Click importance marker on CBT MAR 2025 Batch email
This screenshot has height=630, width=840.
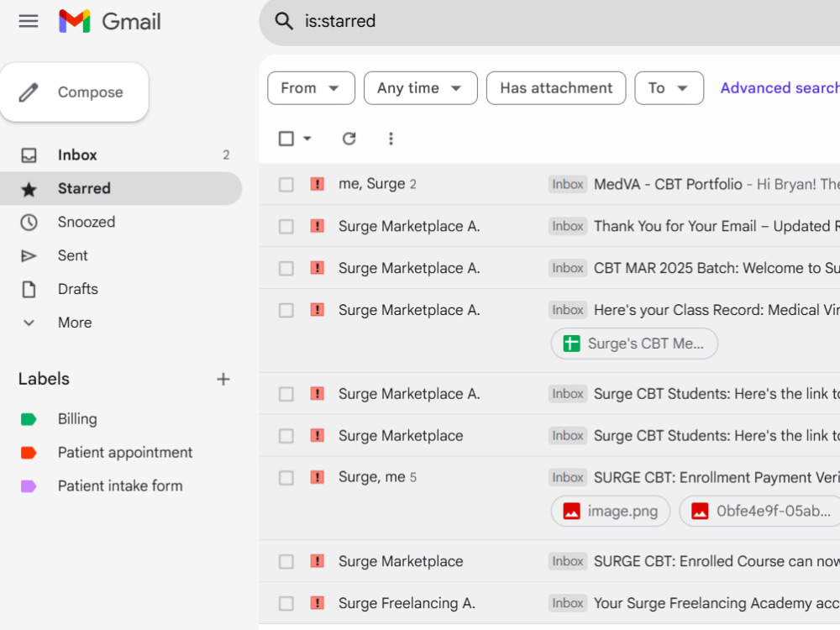pos(318,268)
